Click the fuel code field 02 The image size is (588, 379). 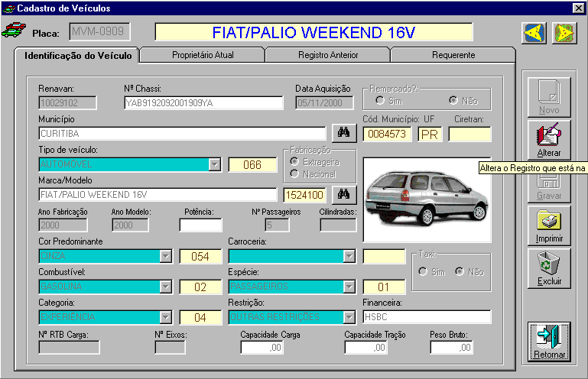pos(200,287)
